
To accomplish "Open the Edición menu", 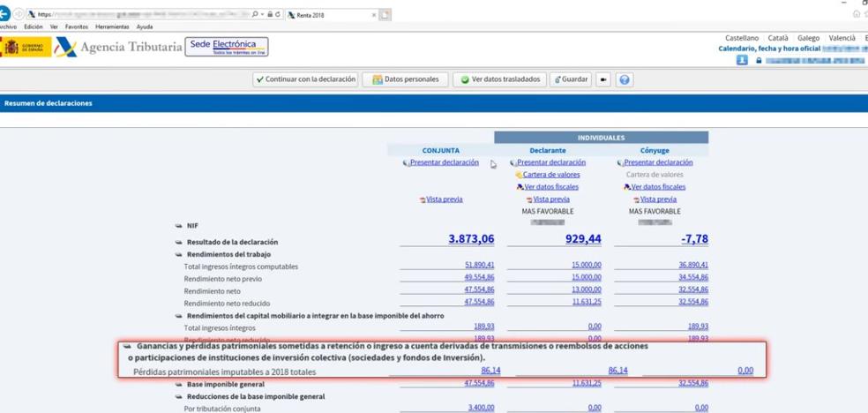I will [34, 26].
